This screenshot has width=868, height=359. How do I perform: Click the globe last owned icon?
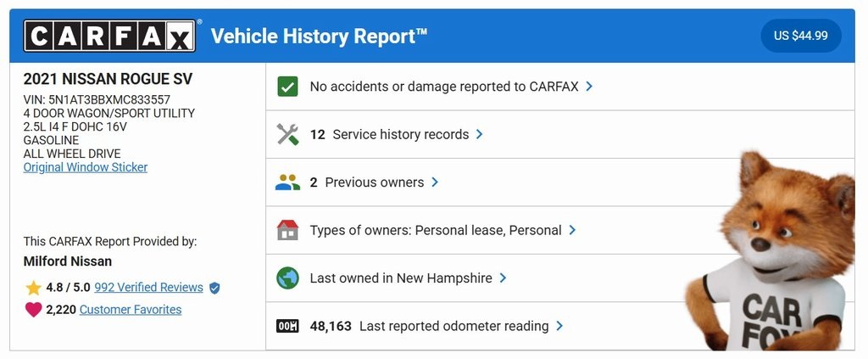coord(288,278)
